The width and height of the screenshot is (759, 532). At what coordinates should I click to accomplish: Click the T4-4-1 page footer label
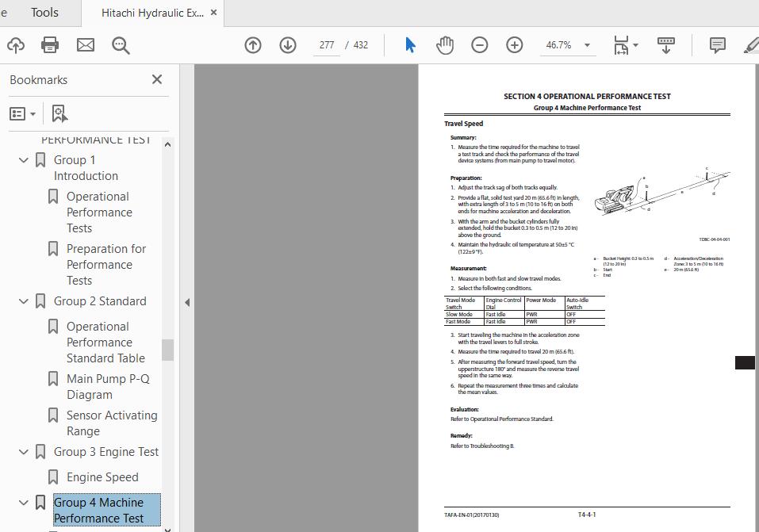click(x=587, y=515)
